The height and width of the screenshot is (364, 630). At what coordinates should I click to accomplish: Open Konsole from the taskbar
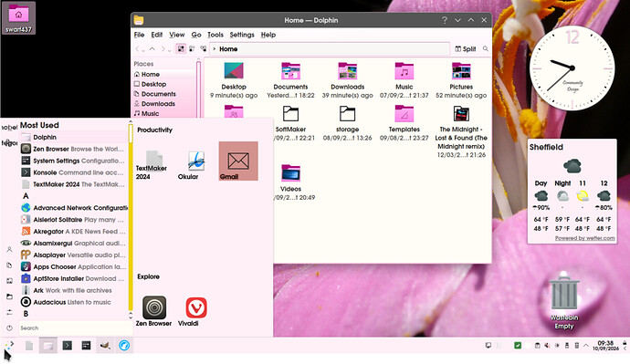67,346
